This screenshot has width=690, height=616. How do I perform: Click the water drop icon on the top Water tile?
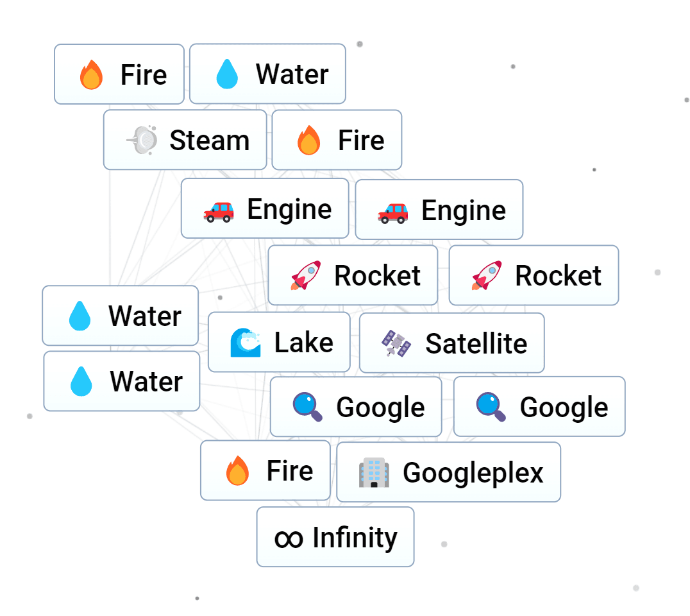tap(228, 74)
